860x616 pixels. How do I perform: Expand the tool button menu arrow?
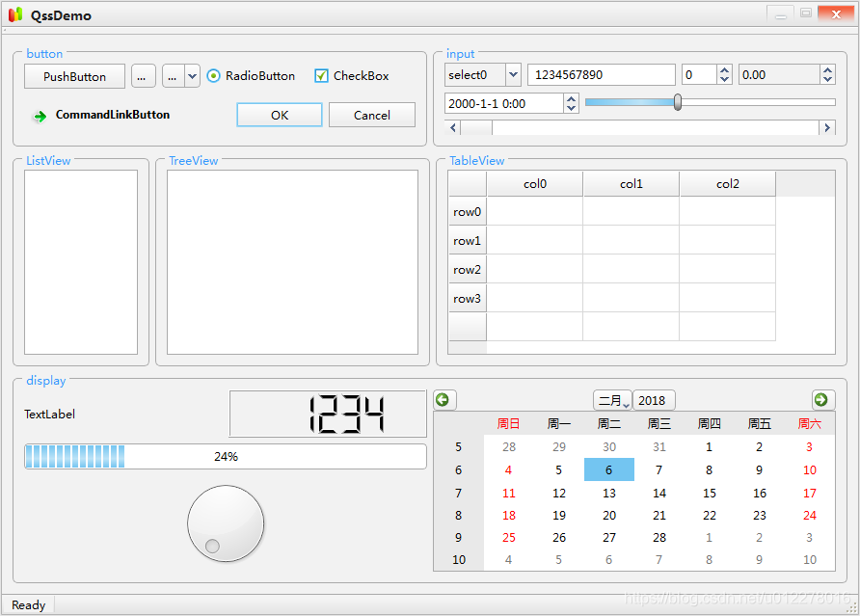pos(192,76)
